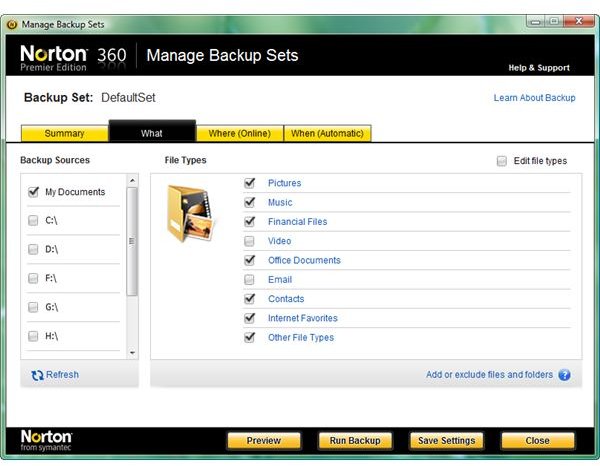
Task: Switch to the When (Automatic) tab
Action: pyautogui.click(x=327, y=133)
